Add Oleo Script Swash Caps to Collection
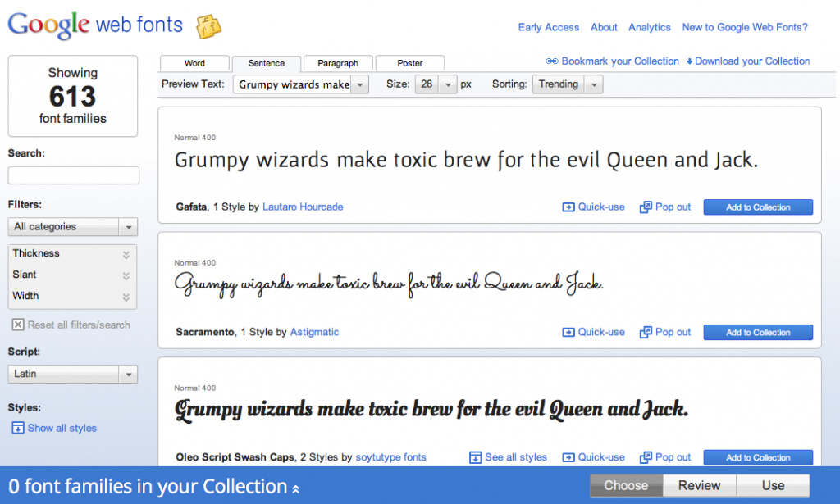The height and width of the screenshot is (504, 840). click(758, 457)
